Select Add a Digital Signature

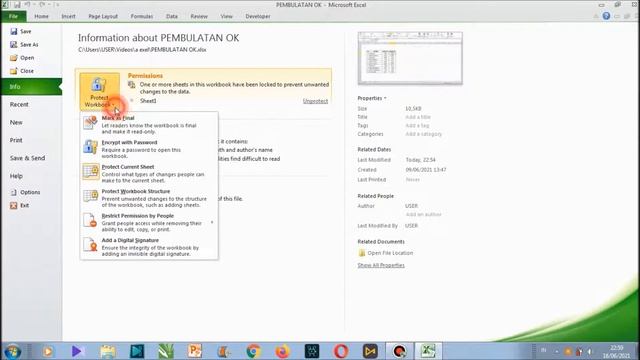click(149, 247)
